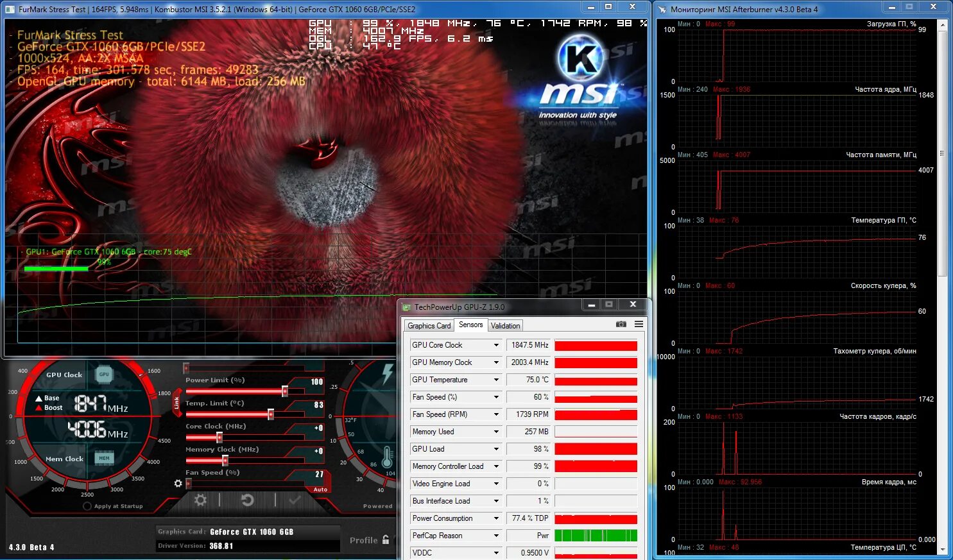Adjust the Fan Speed slider handle
The height and width of the screenshot is (560, 953).
pyautogui.click(x=189, y=484)
